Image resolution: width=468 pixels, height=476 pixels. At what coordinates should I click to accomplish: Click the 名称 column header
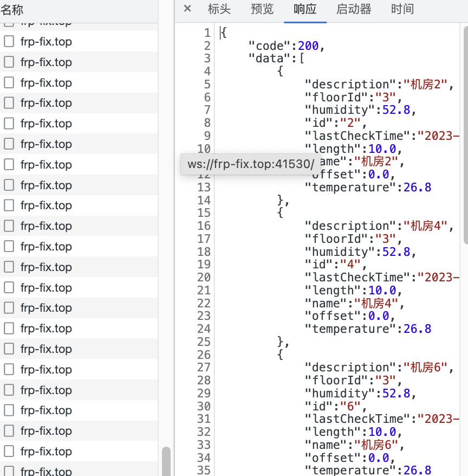coord(12,9)
